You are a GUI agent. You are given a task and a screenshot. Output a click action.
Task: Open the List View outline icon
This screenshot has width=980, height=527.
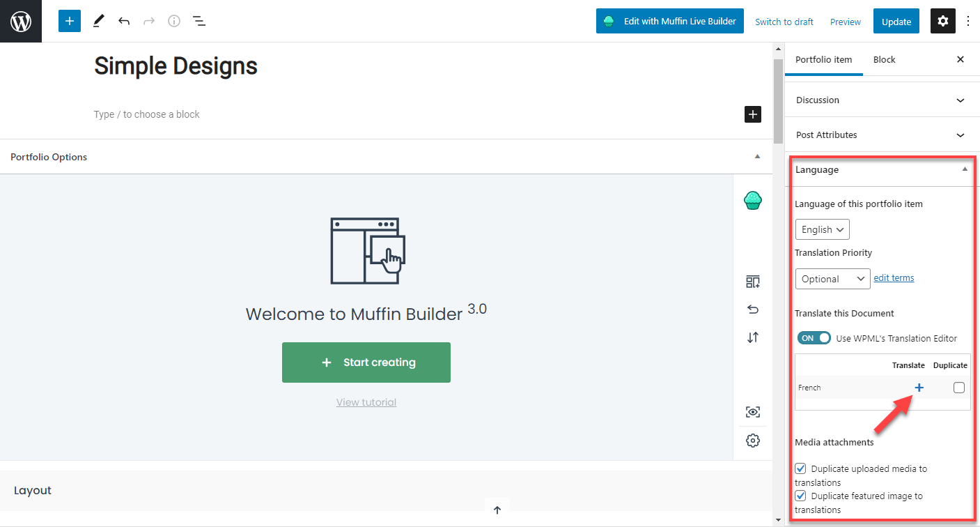(199, 21)
